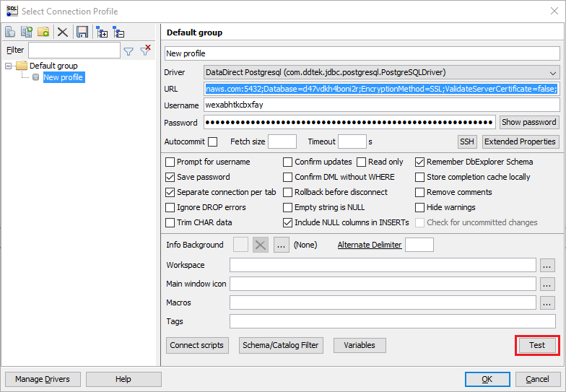
Task: Delete the selected profile with X icon
Action: click(x=63, y=32)
